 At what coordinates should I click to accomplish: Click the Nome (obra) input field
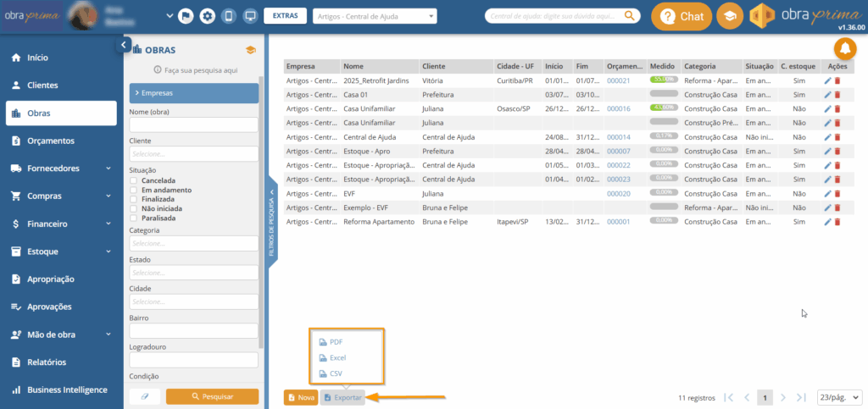(194, 124)
